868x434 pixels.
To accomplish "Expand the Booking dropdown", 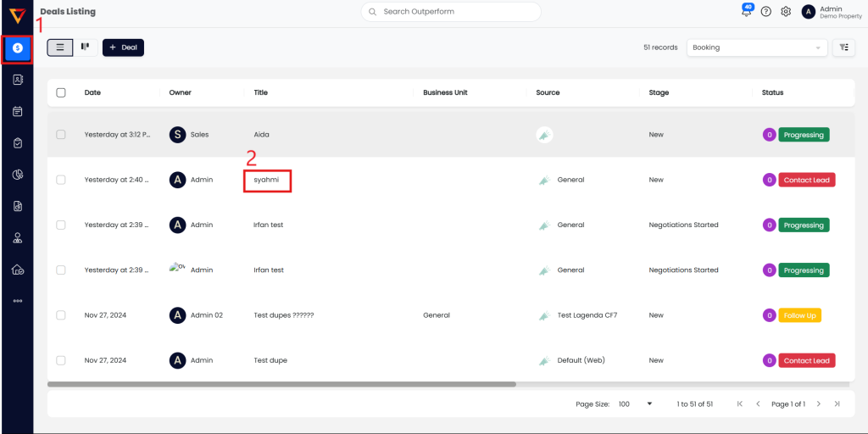I will (757, 47).
